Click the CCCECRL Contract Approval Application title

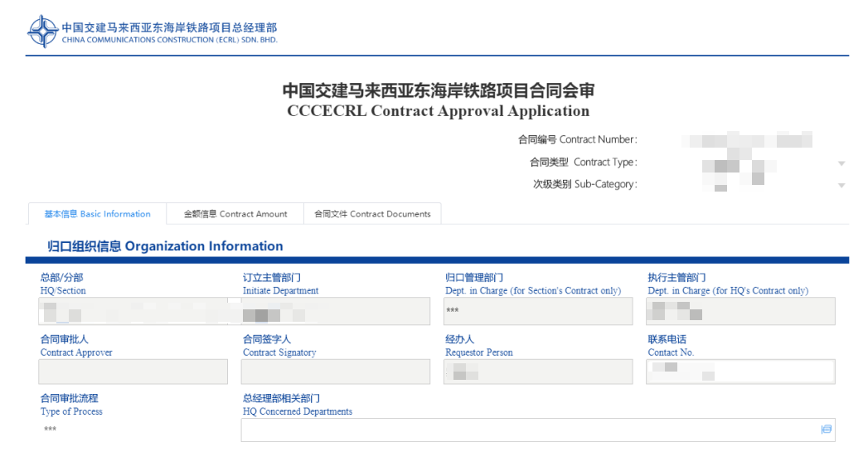pos(438,111)
